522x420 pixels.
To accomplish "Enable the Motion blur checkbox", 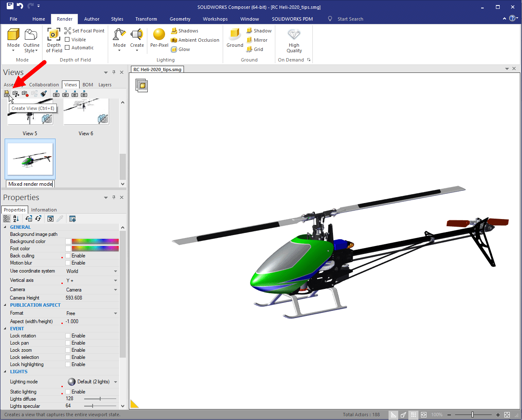I will click(x=68, y=263).
